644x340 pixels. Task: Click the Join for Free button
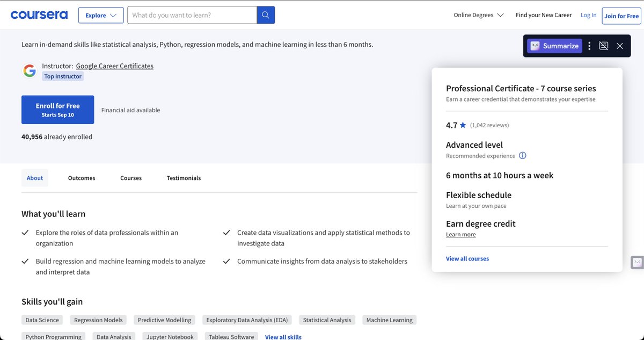point(621,16)
